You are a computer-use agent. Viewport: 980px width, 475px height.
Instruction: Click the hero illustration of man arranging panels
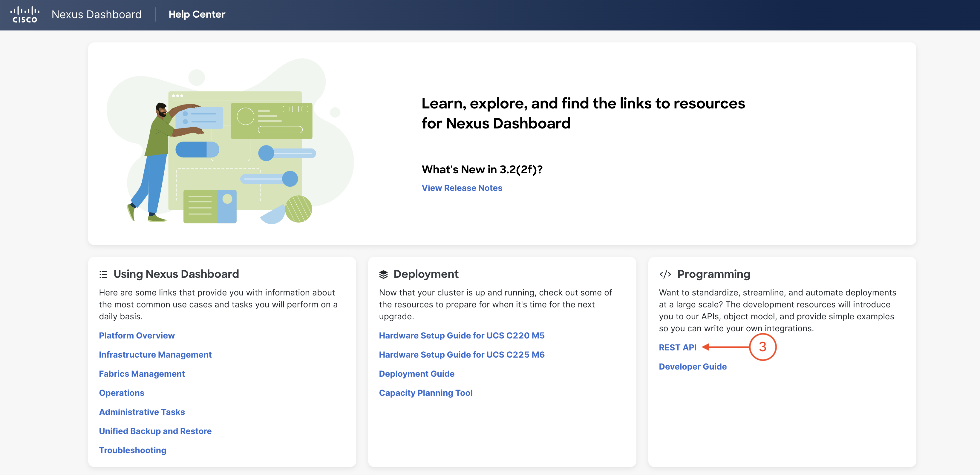pyautogui.click(x=230, y=142)
